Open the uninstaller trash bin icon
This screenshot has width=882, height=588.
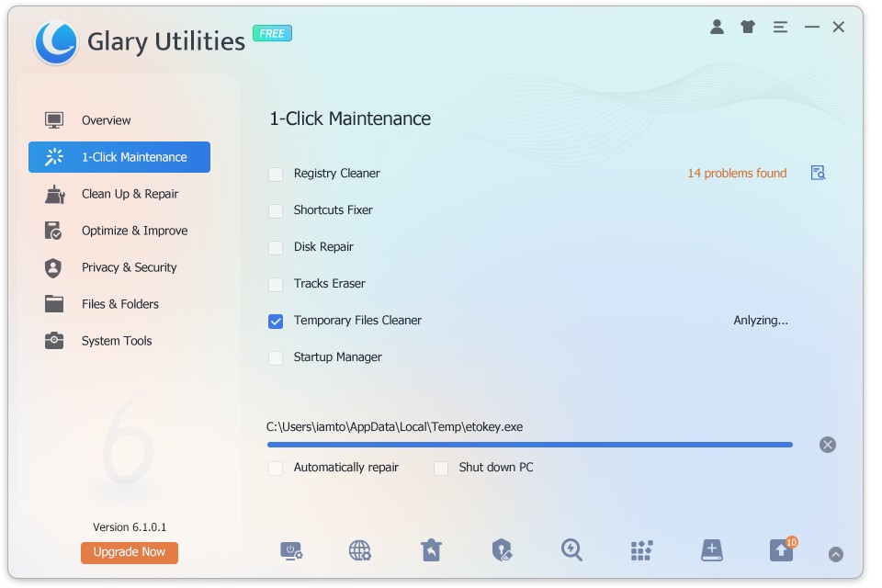click(431, 550)
